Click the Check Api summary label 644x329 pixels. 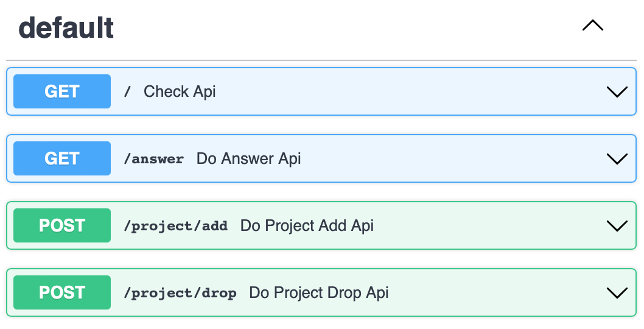[x=180, y=91]
